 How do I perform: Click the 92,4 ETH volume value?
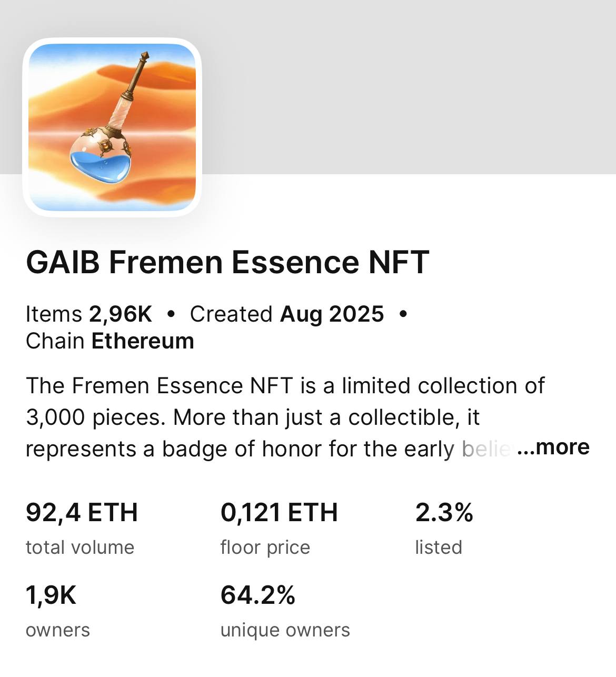(82, 513)
